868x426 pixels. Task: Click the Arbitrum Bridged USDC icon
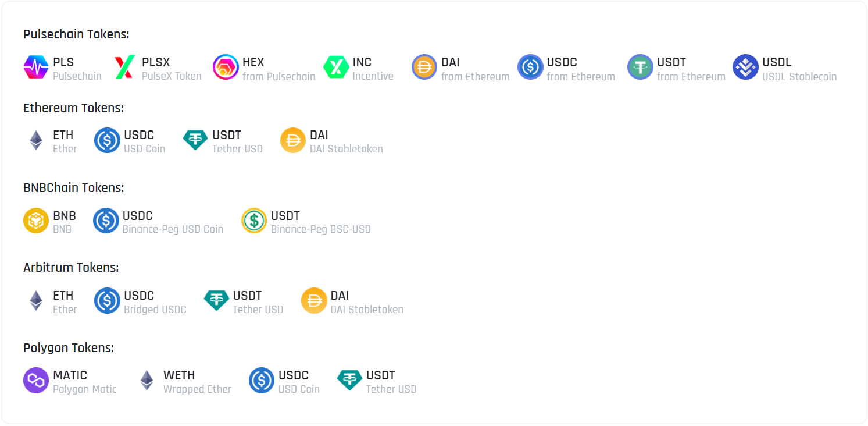click(x=107, y=301)
